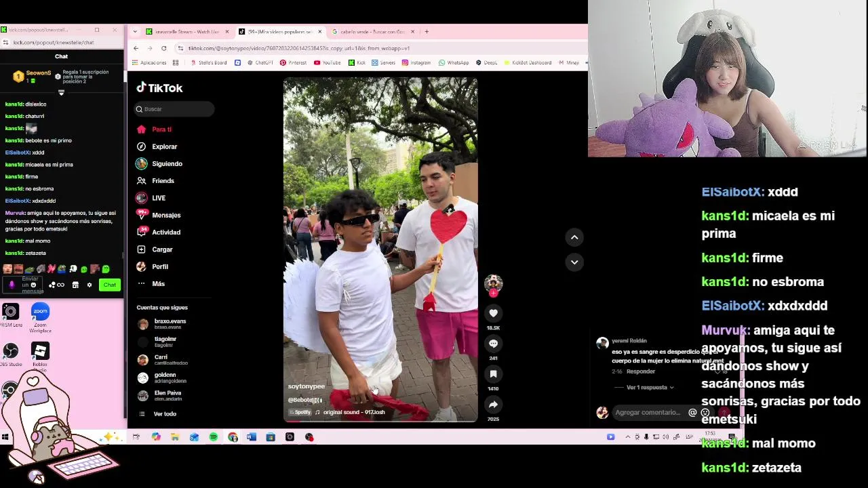Image resolution: width=868 pixels, height=488 pixels.
Task: Open Word from the taskbar
Action: tap(252, 437)
